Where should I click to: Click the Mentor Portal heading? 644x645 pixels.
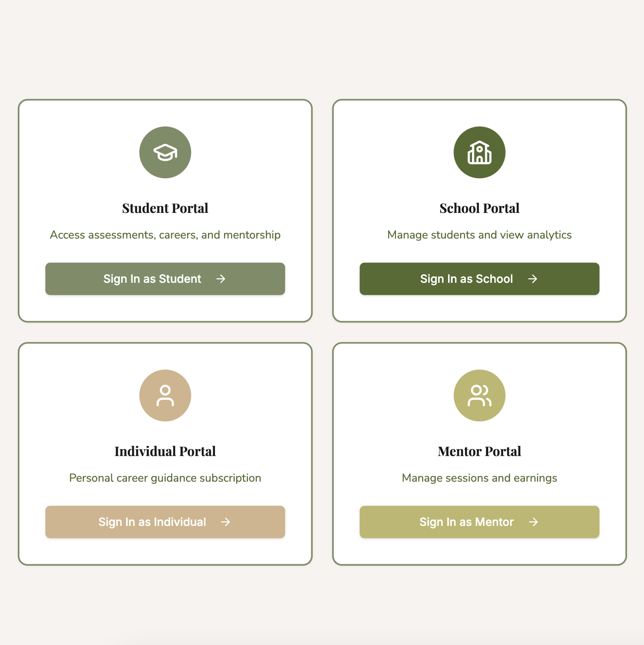[479, 451]
